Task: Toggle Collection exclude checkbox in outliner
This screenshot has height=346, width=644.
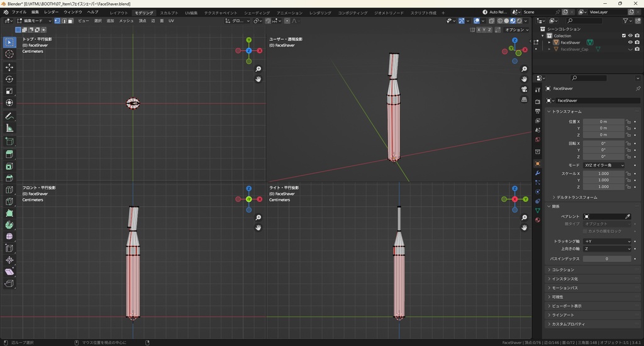Action: tap(624, 36)
